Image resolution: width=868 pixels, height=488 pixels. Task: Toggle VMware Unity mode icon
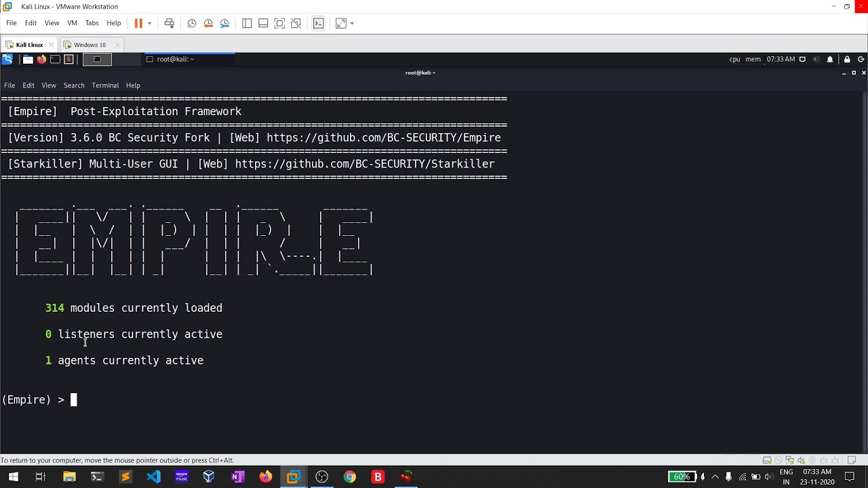click(x=296, y=23)
